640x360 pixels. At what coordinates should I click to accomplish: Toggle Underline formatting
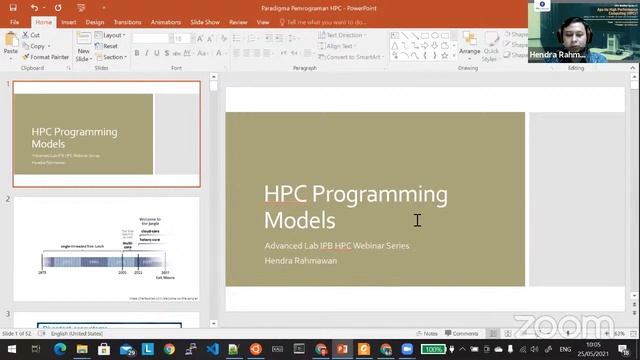pos(156,53)
